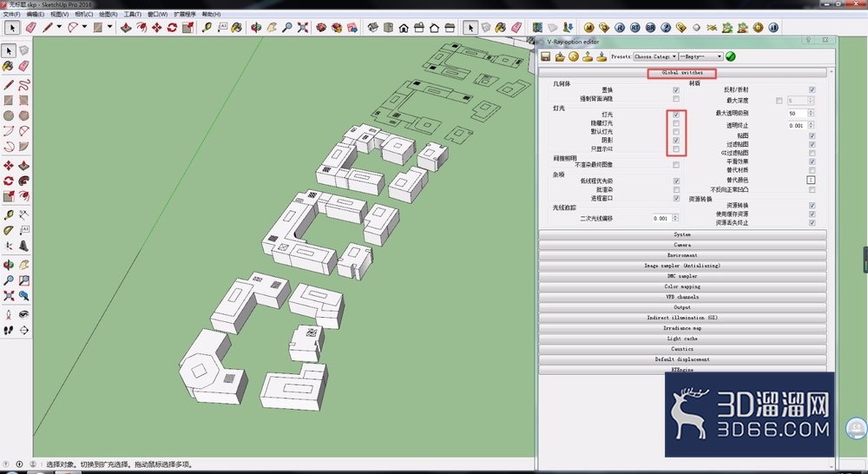Open the arc tool dropdown arrow
This screenshot has width=868, height=474.
84,27
